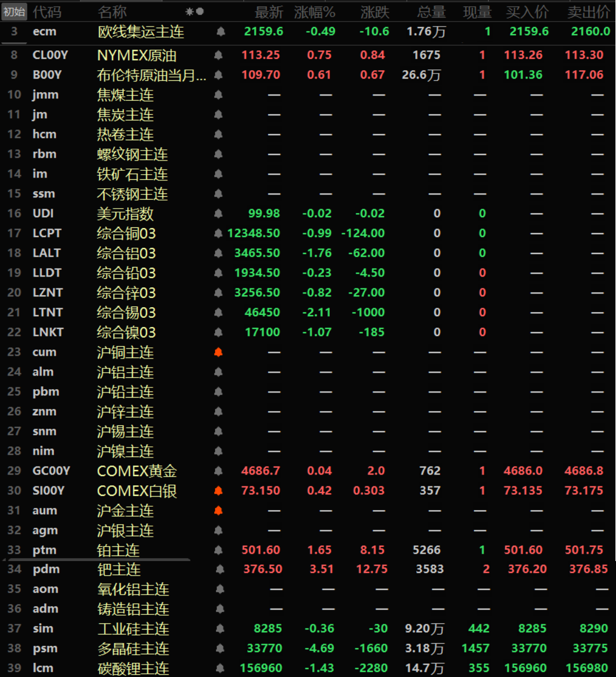Toggle the alert bell for COMEX白银
Viewport: 616px width, 677px height.
coord(218,491)
